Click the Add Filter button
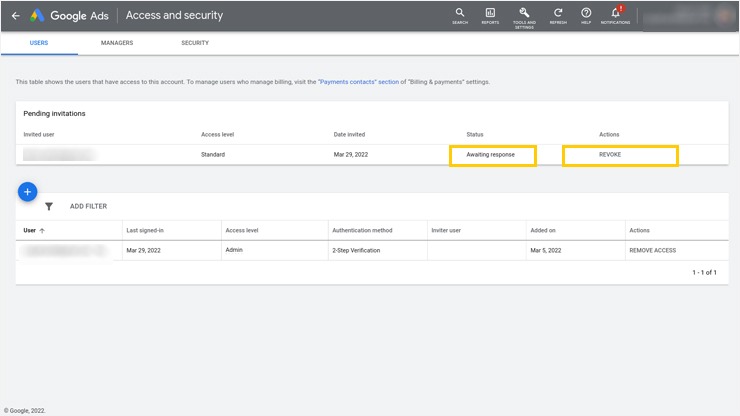The width and height of the screenshot is (740, 416). point(88,206)
